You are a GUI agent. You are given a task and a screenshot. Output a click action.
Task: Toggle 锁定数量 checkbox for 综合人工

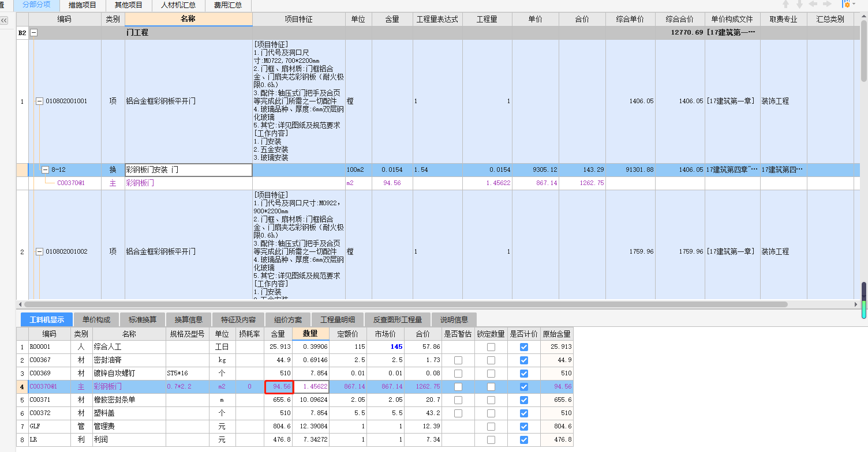click(491, 347)
